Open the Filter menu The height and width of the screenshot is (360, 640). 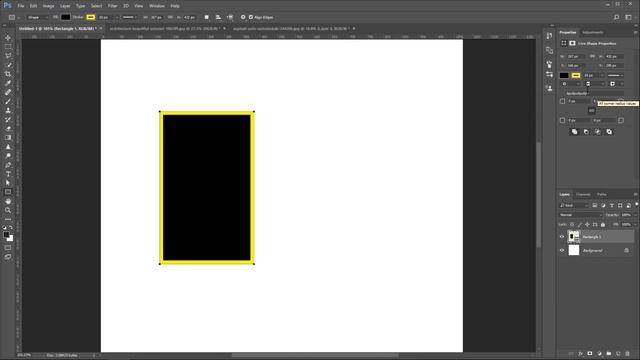point(112,6)
